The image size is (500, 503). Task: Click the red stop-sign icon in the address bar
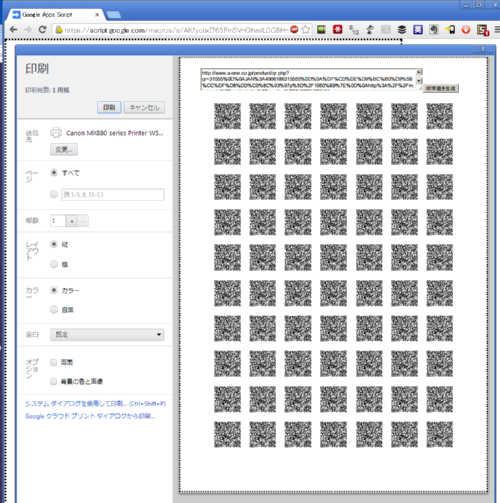294,30
